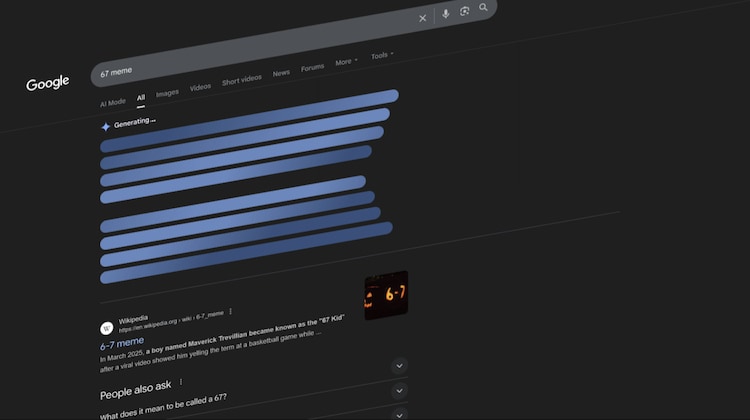Click the AI sparkle icon beside Generating
Viewport: 750px width, 420px height.
[x=106, y=127]
